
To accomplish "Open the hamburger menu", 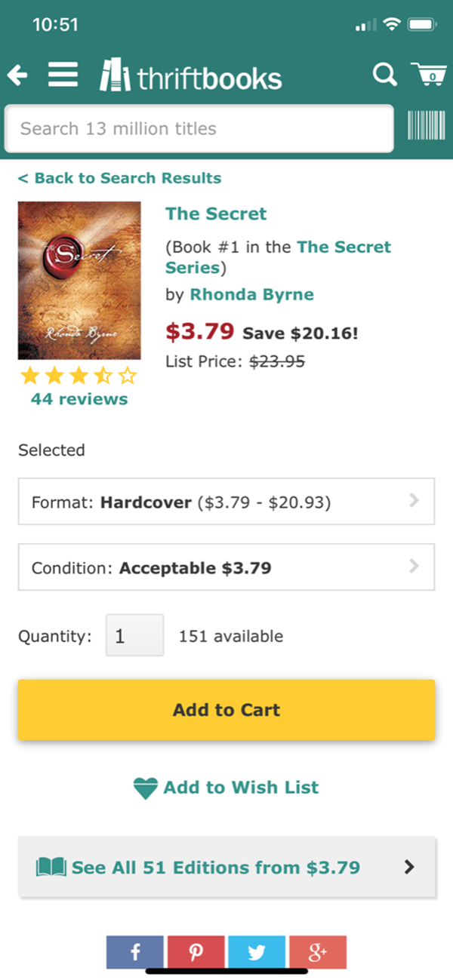I will click(x=63, y=75).
